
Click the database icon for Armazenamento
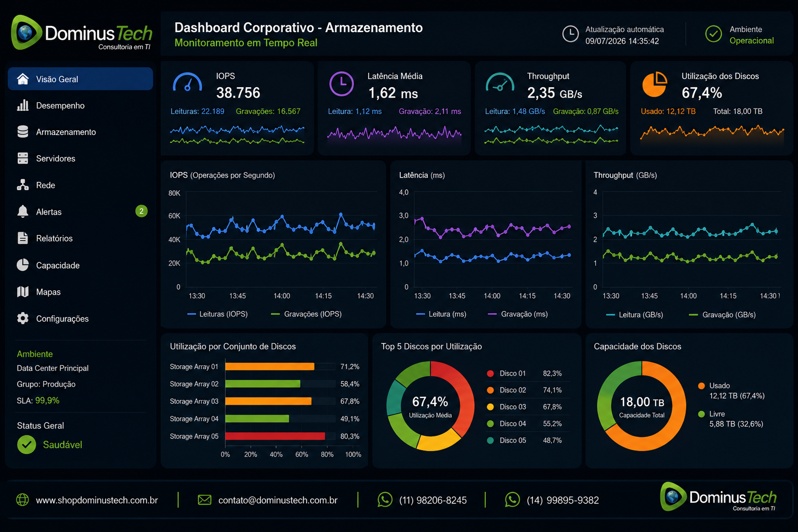pyautogui.click(x=23, y=132)
